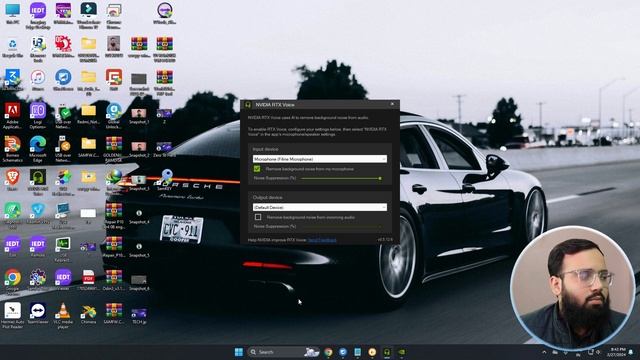Click the Windows Start button

[239, 352]
